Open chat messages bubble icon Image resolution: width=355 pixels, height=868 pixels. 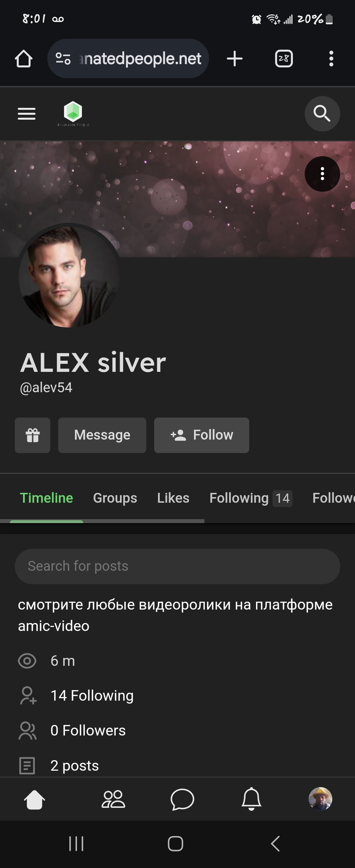pyautogui.click(x=182, y=799)
